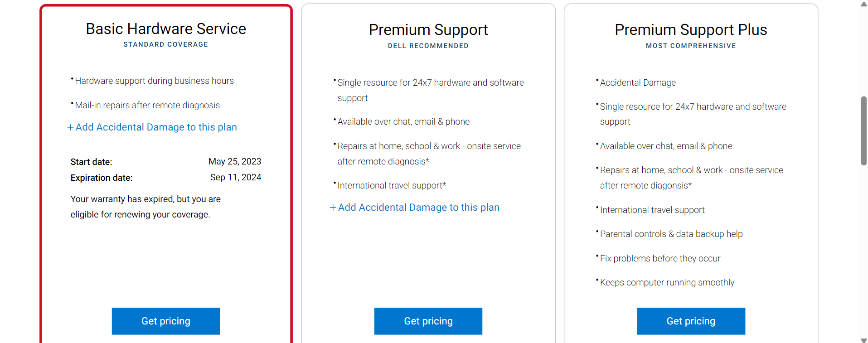Get pricing for Premium Support Plus
This screenshot has width=868, height=343.
691,321
